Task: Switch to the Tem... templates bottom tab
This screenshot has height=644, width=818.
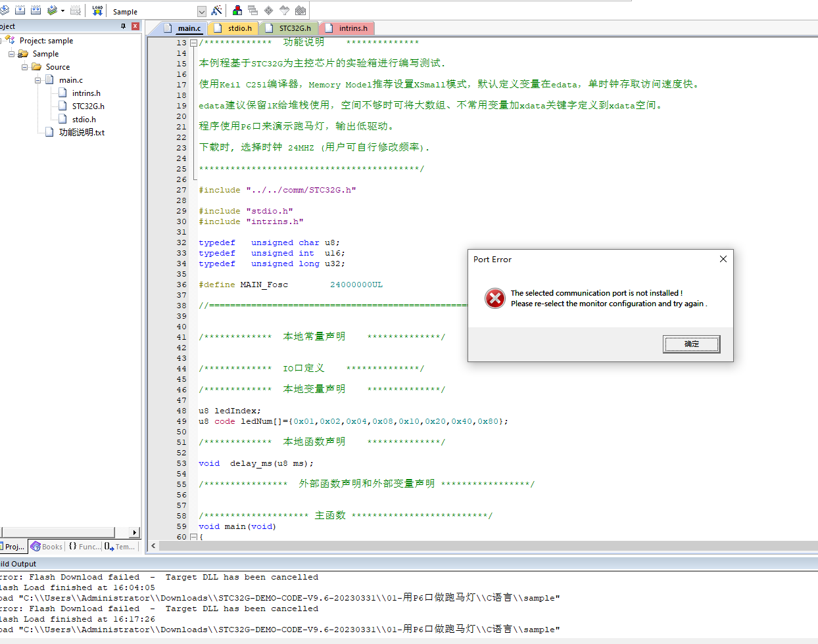Action: pos(120,547)
